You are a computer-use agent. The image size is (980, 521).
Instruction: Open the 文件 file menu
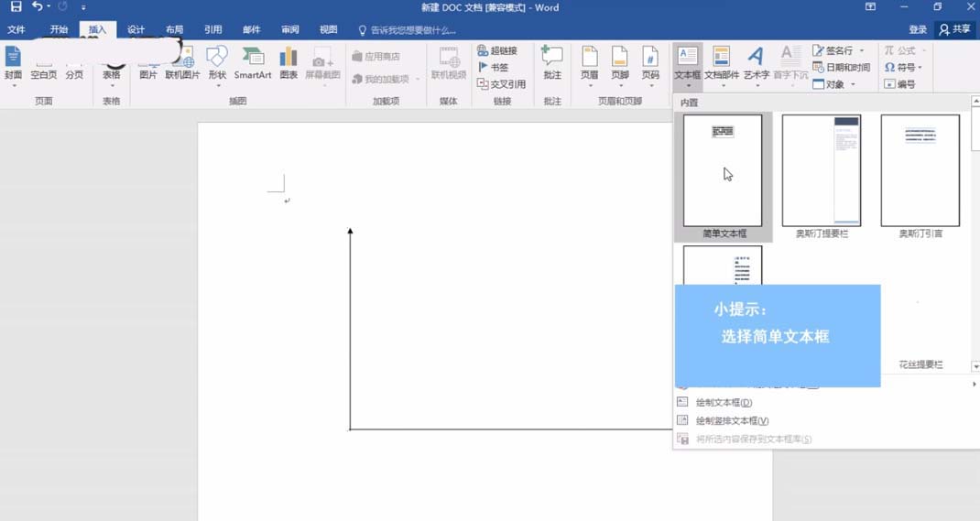16,29
